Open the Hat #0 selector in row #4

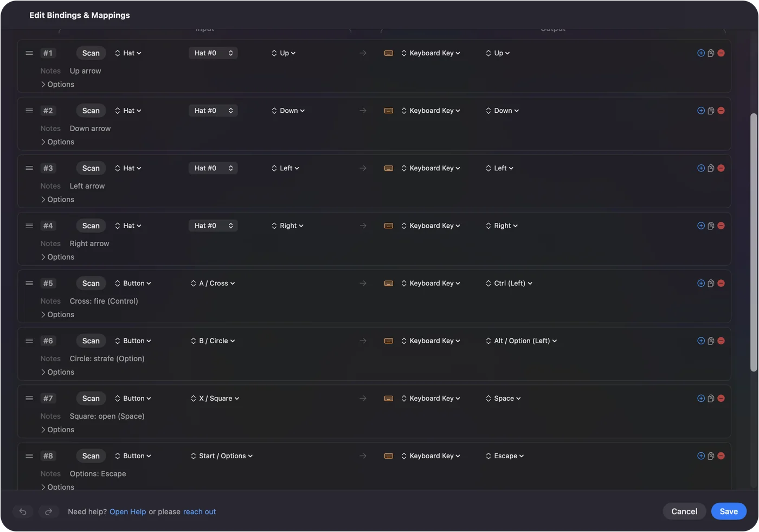213,226
